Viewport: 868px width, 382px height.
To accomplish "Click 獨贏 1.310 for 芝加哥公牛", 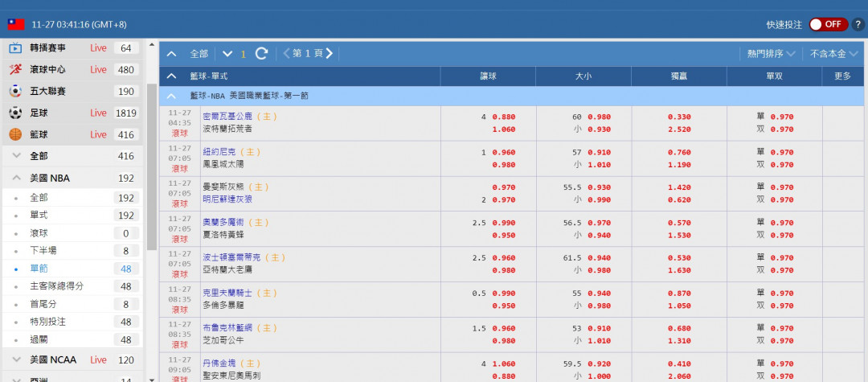I will pyautogui.click(x=679, y=341).
